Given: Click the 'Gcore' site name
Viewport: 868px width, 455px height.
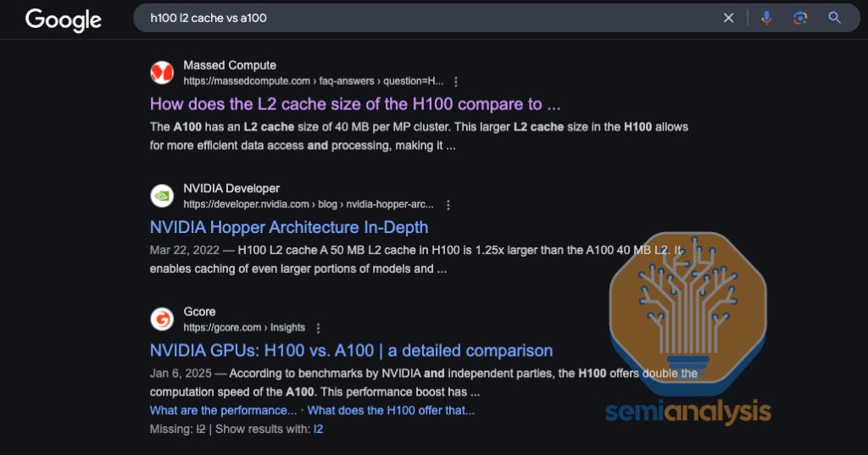Looking at the screenshot, I should point(199,312).
